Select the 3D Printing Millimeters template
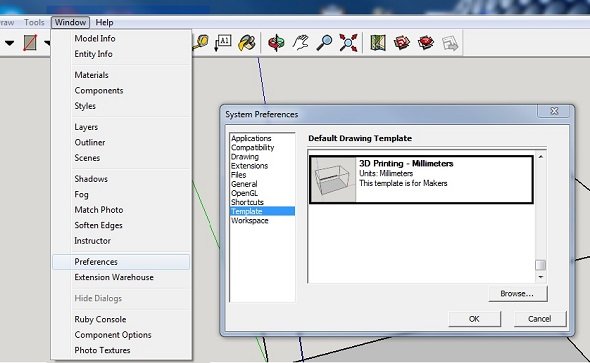This screenshot has height=363, width=590. (421, 180)
